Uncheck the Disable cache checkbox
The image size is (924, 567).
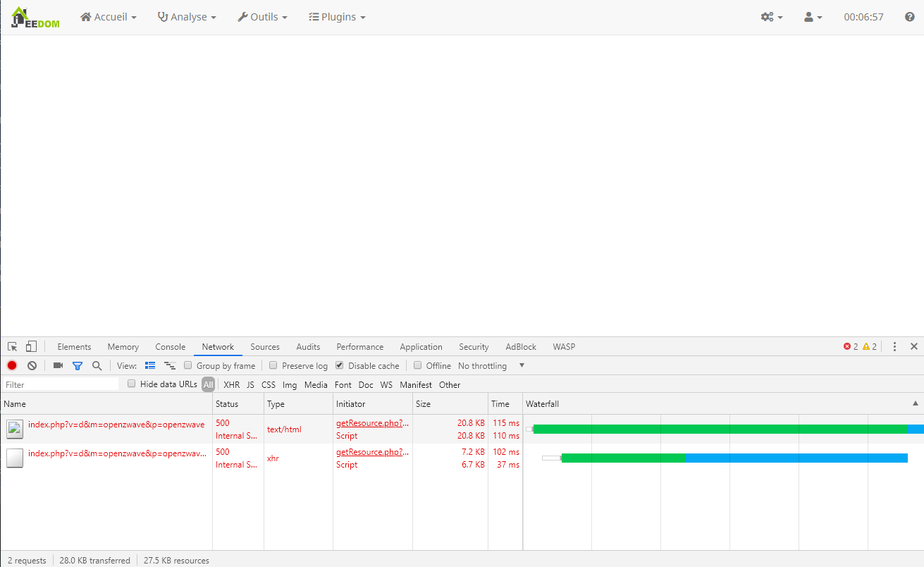(x=340, y=365)
